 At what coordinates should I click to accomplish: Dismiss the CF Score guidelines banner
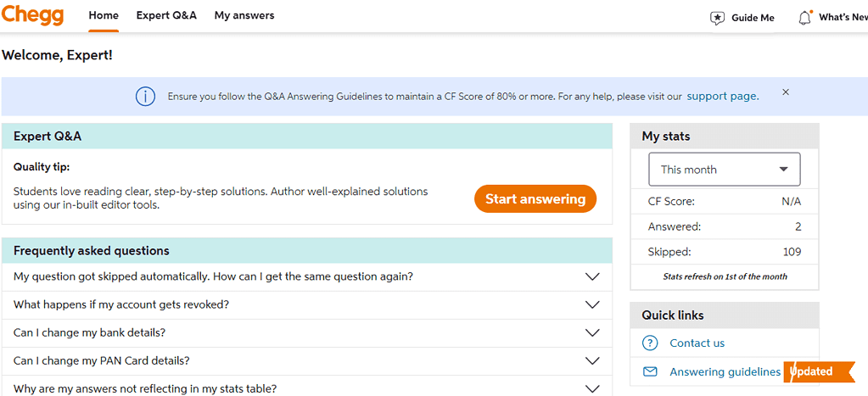pos(786,92)
